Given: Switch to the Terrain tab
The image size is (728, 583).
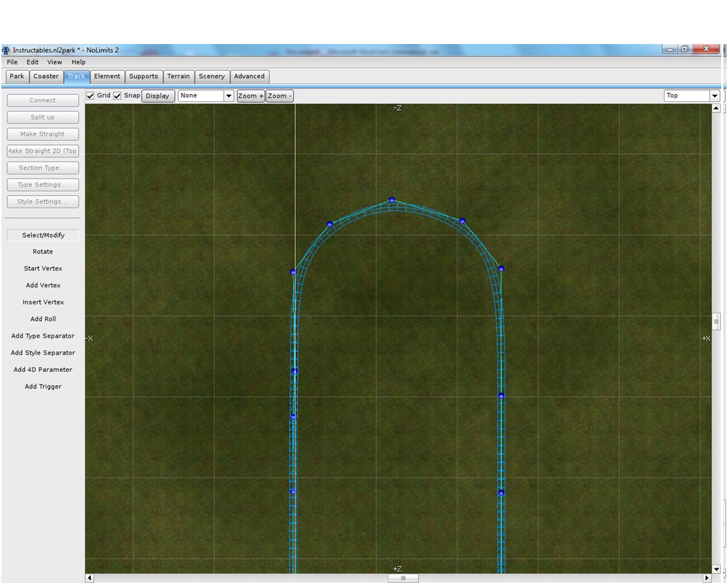Looking at the screenshot, I should (178, 76).
